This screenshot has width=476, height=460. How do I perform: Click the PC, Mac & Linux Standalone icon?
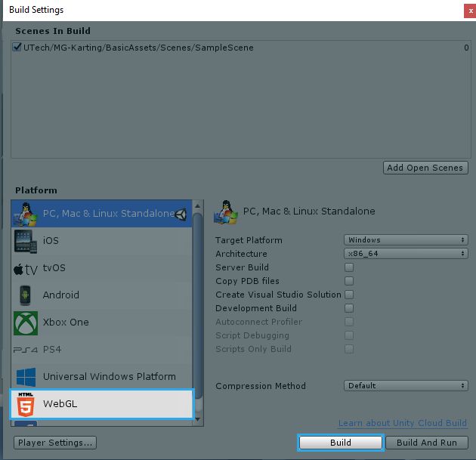pyautogui.click(x=25, y=214)
